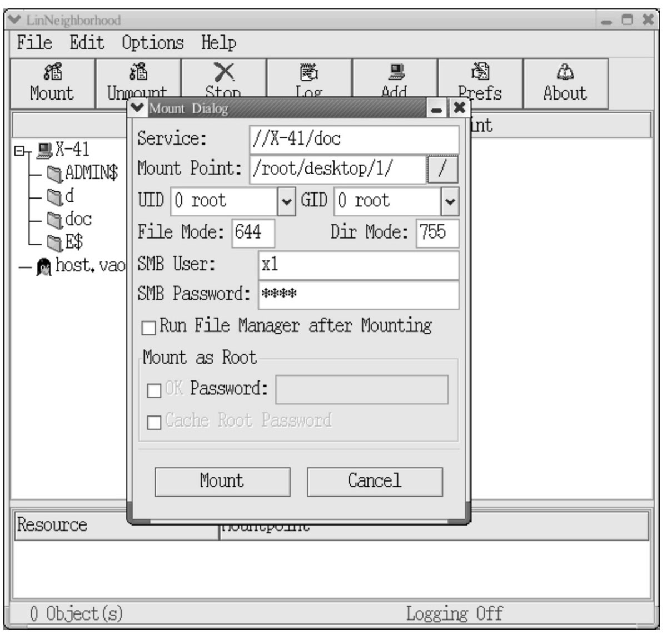Click into the SMB User field
Viewport: 667px width, 644px height.
pos(359,265)
